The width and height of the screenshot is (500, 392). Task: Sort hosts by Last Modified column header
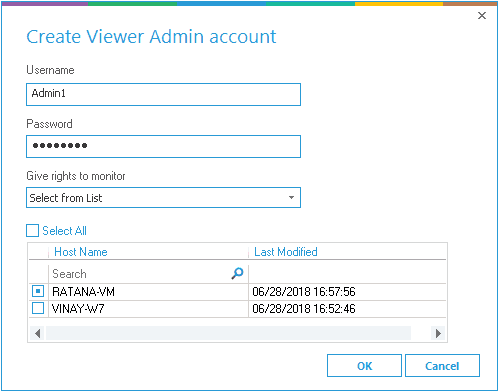286,252
